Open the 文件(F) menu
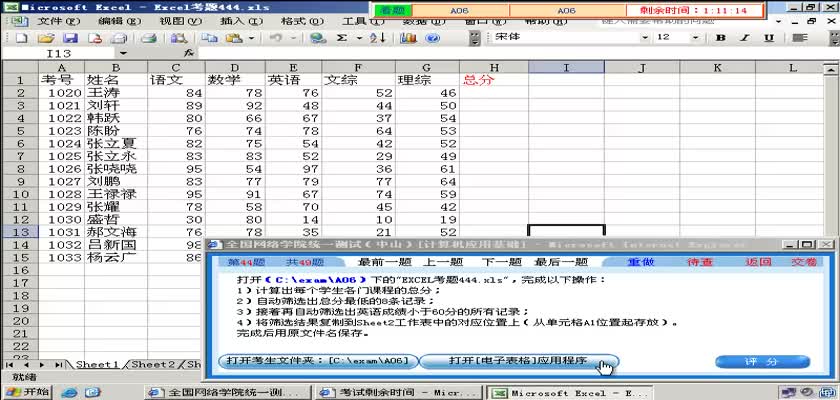The width and height of the screenshot is (840, 400). [58, 21]
